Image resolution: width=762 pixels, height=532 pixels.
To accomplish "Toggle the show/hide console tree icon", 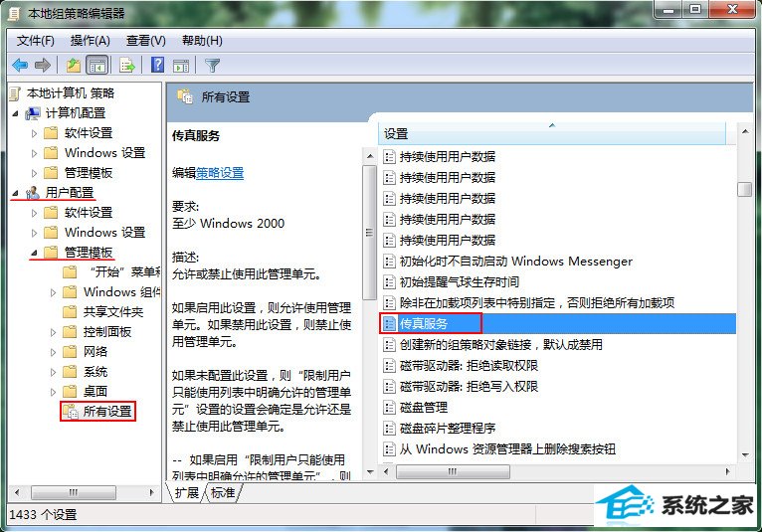I will coord(96,65).
